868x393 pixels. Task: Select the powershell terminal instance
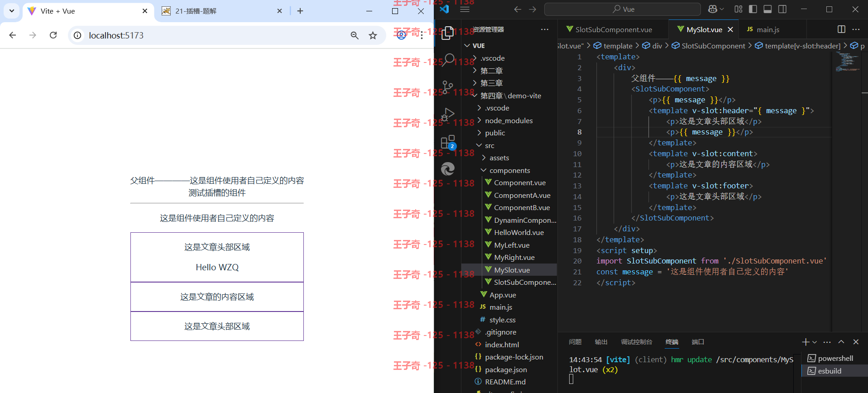pos(834,358)
